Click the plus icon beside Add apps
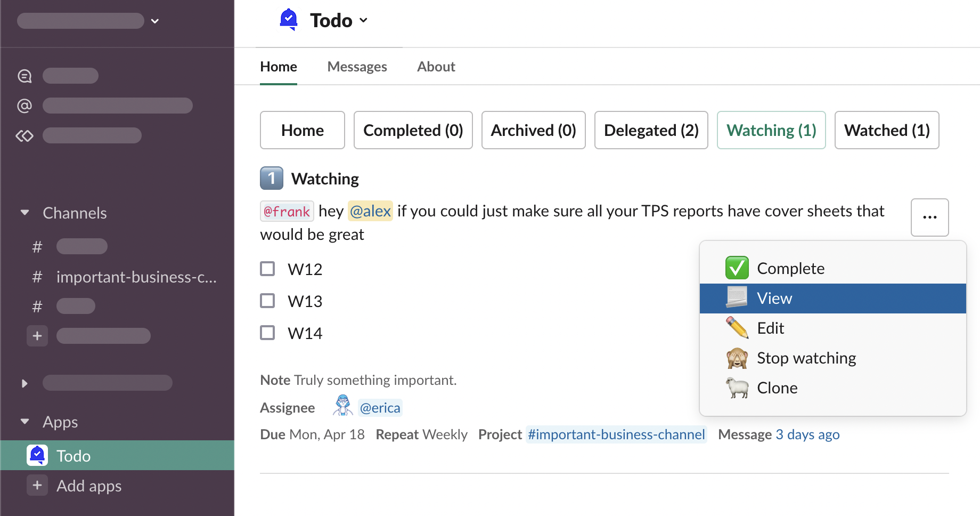This screenshot has width=980, height=516. (x=37, y=486)
